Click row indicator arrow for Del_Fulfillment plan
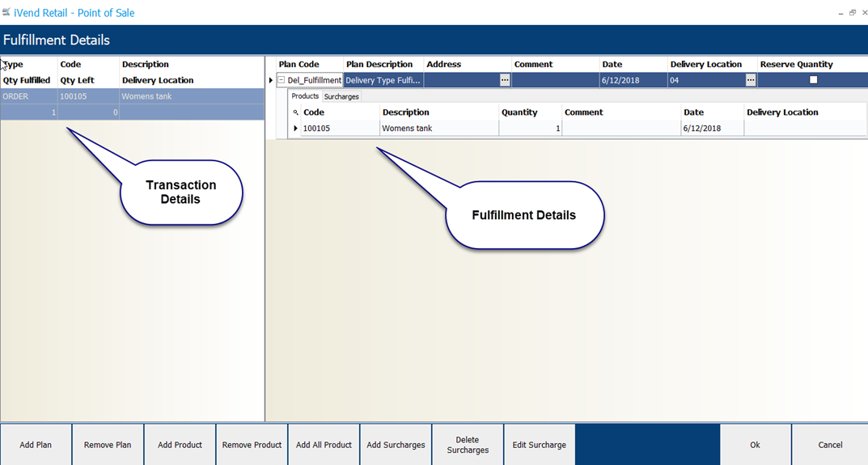The height and width of the screenshot is (465, 868). click(x=271, y=80)
